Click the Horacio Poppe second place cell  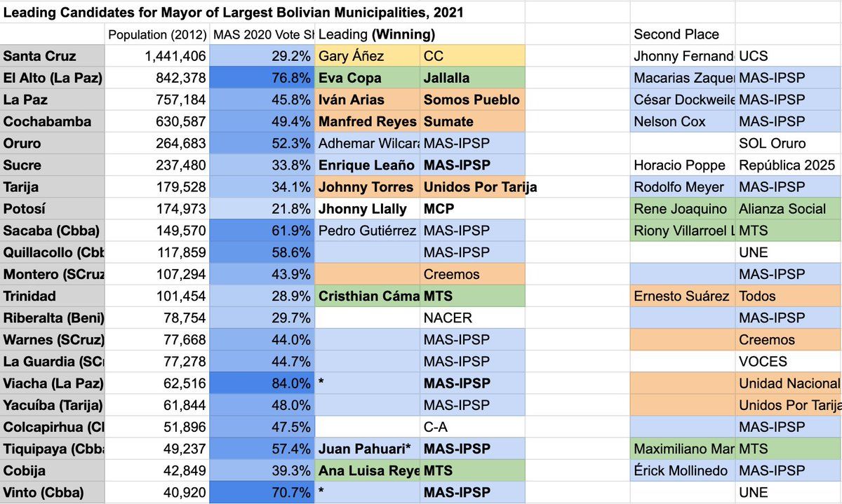[683, 165]
